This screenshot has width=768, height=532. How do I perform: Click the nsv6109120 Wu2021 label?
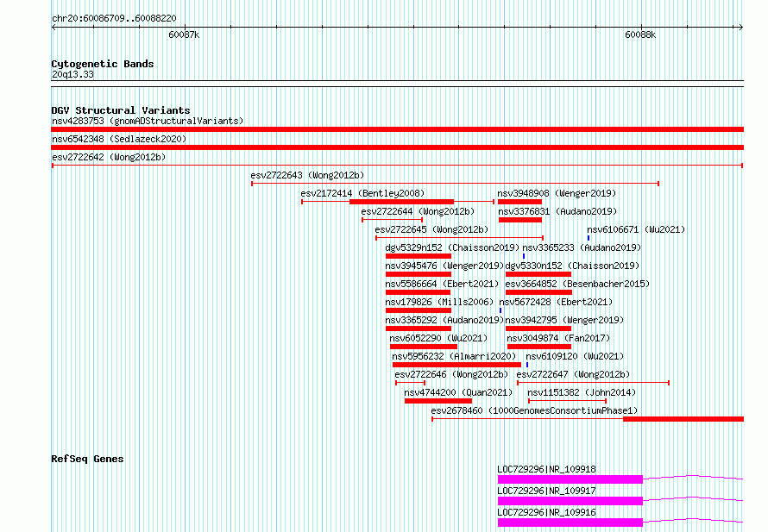[575, 356]
